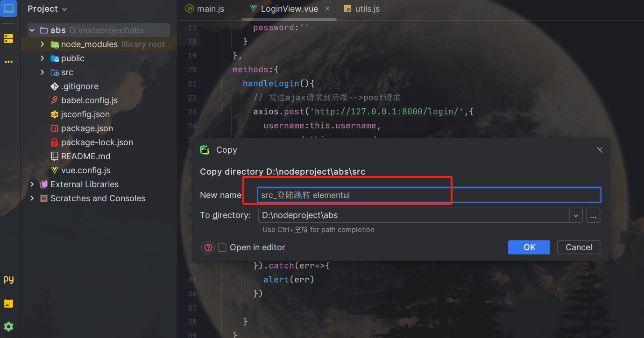Click the package-lock.json lock icon
Image resolution: width=644 pixels, height=338 pixels.
55,142
